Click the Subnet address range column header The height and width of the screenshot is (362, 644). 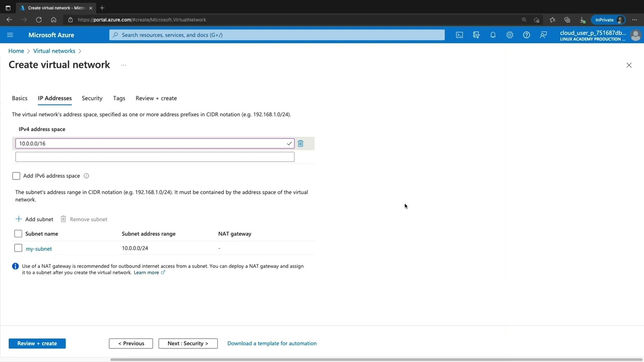coord(148,234)
